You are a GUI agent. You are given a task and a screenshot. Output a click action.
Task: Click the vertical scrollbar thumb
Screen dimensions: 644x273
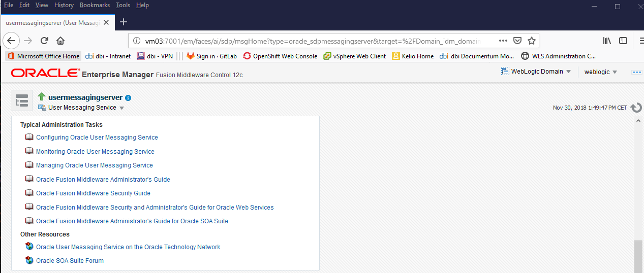638,257
